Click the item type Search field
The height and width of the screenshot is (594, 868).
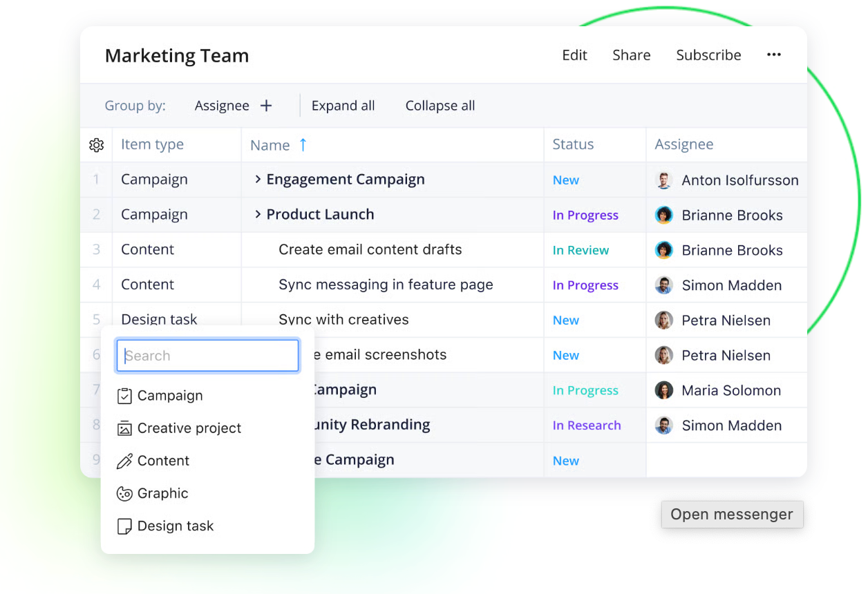pyautogui.click(x=207, y=356)
